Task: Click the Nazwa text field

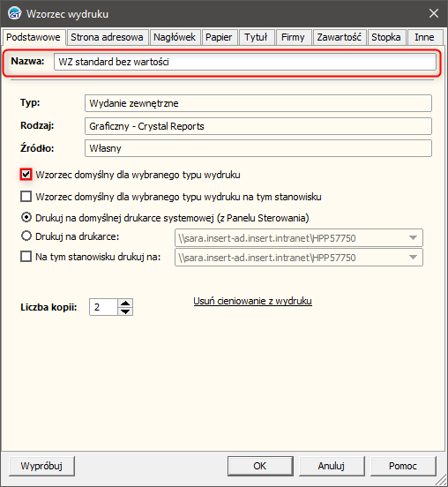Action: [245, 62]
